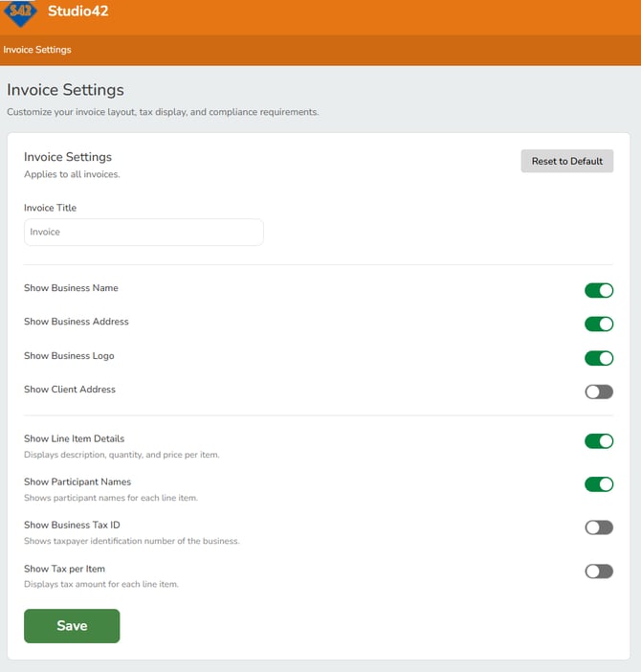Enable the Show Business Tax ID switch
The height and width of the screenshot is (672, 641).
tap(598, 527)
